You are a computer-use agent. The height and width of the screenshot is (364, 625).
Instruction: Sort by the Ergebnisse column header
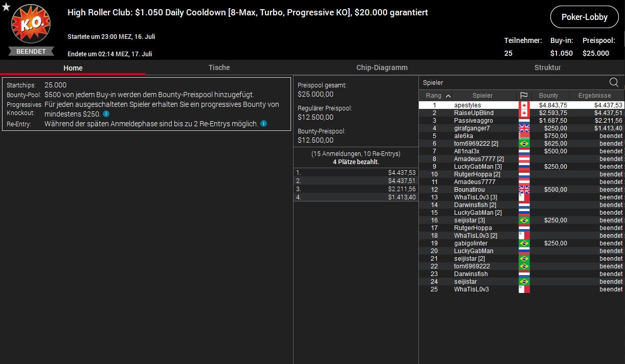594,96
